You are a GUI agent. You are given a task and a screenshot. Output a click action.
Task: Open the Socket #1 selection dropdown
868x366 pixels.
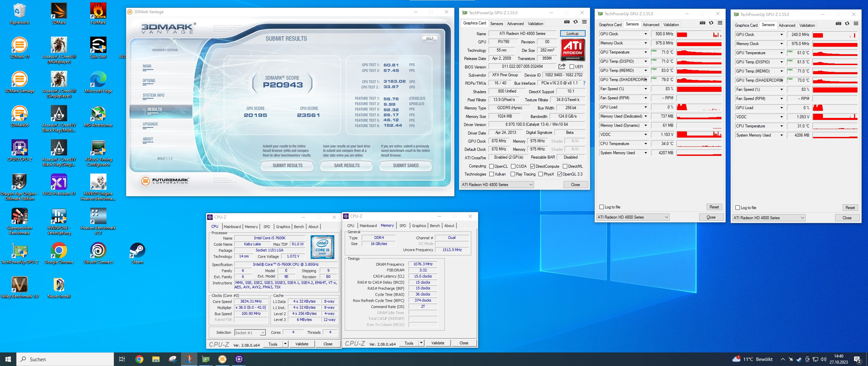tap(262, 333)
